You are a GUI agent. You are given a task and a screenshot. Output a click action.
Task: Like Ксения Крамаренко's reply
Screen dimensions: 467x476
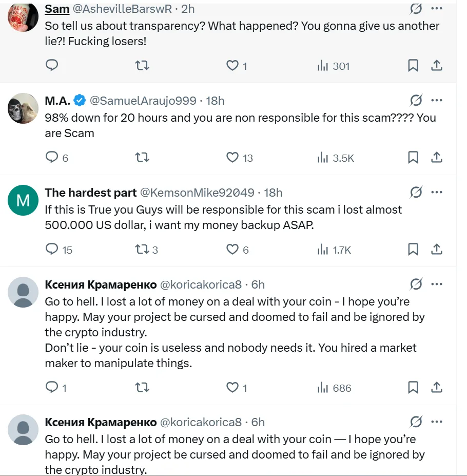click(x=232, y=388)
